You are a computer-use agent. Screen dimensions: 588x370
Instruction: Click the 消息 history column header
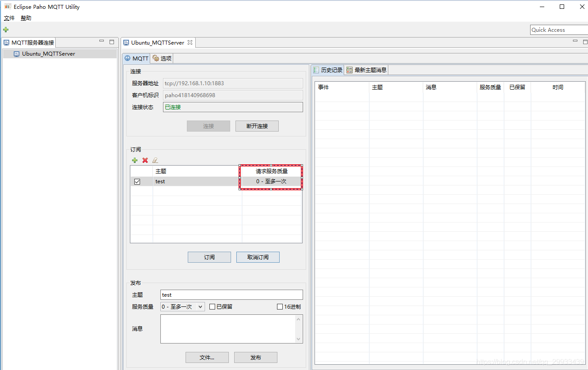(450, 87)
